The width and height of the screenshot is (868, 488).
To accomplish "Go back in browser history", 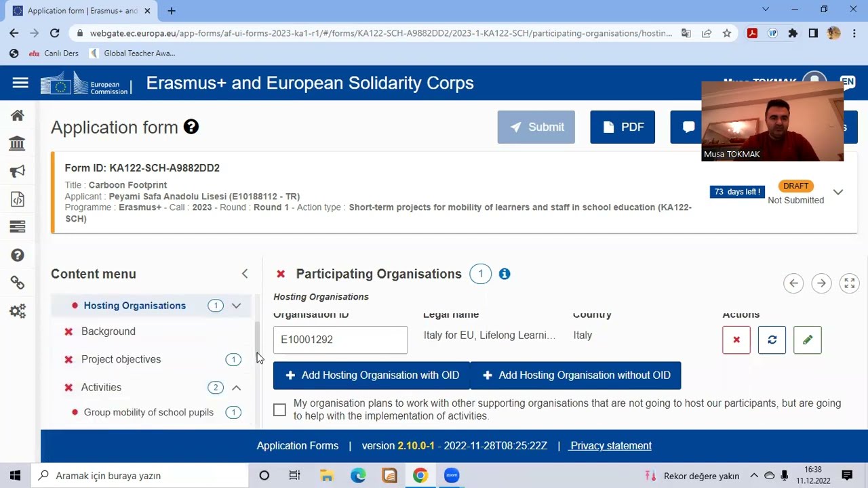I will [x=14, y=33].
